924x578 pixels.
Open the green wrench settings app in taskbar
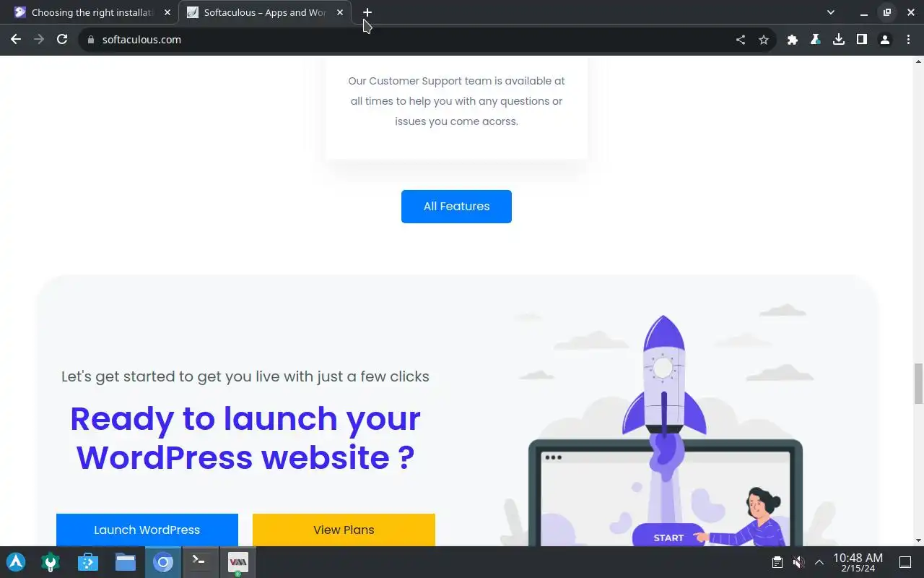(x=51, y=562)
